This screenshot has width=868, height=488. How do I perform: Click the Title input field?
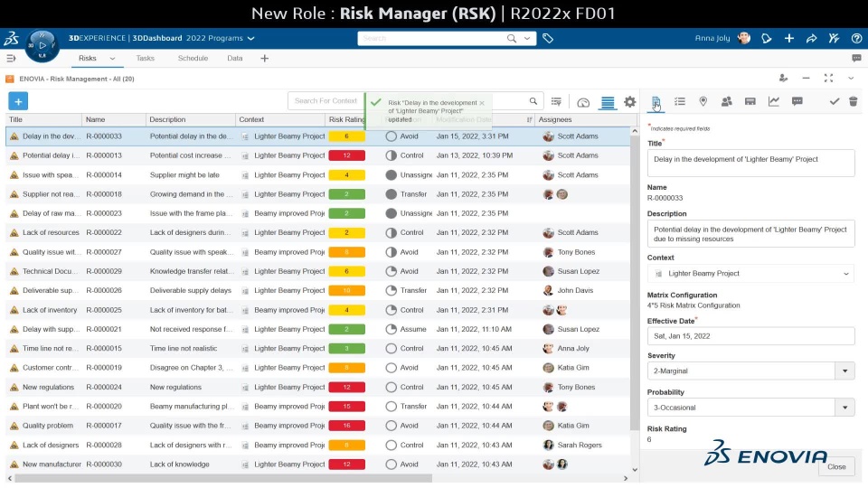click(750, 164)
